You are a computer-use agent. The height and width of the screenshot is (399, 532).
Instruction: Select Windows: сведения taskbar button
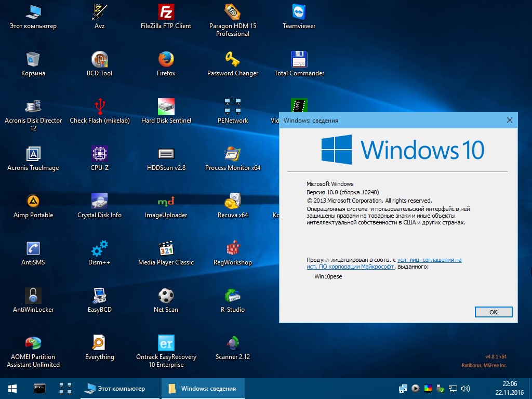pos(203,388)
